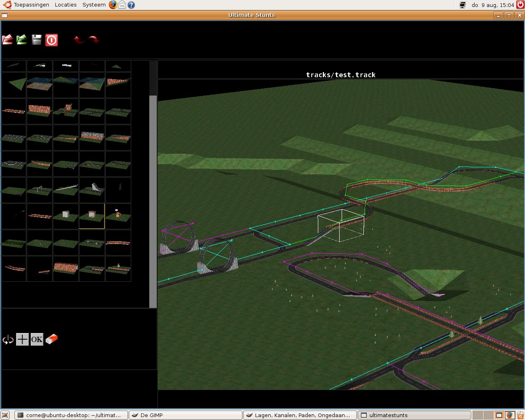Open the window menu icon on Ultimate Stunts titlebar
The height and width of the screenshot is (420, 525).
tap(5, 15)
